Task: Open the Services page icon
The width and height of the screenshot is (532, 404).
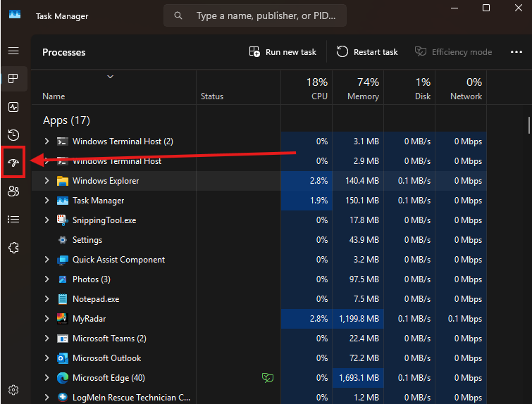Action: (13, 248)
